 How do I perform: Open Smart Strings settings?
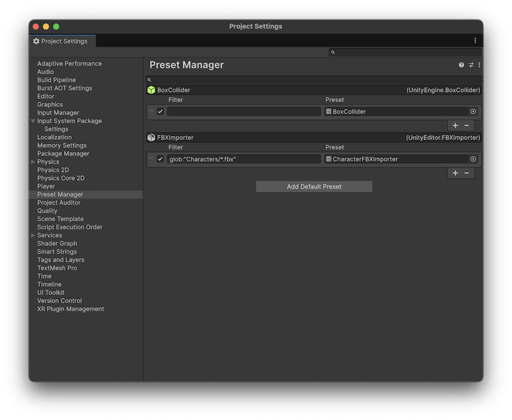[57, 252]
